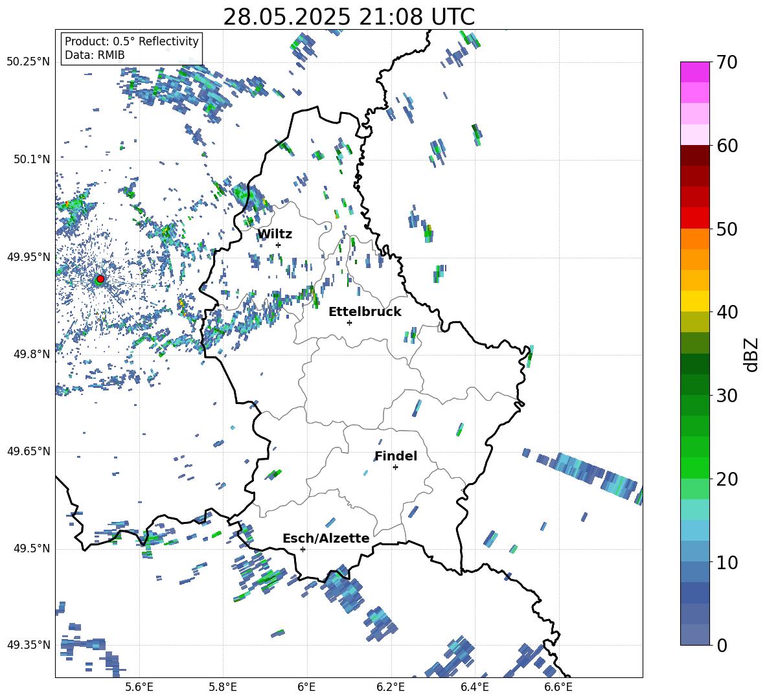767x700 pixels.
Task: Click the magenta 68-70 dBZ colorbar segment
Action: 694,72
